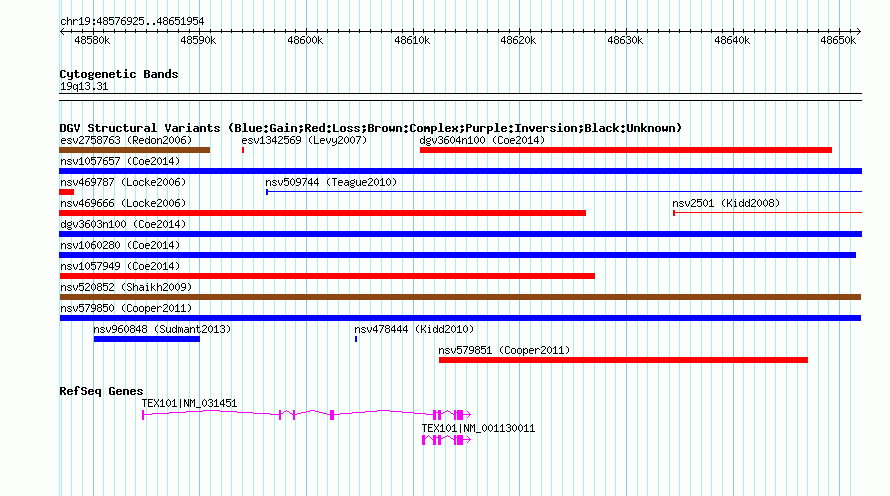
Task: Select the blue nsv960848 bar
Action: pyautogui.click(x=146, y=339)
